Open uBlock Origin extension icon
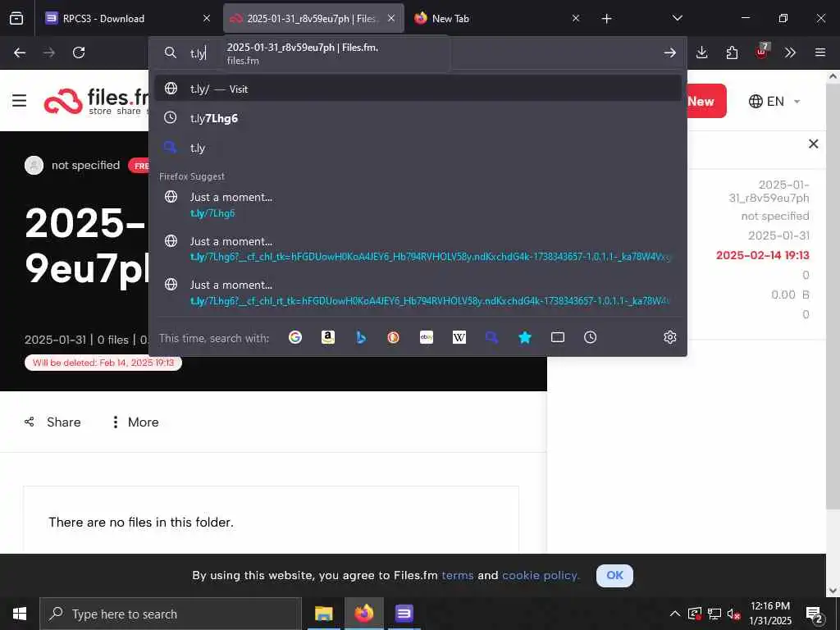This screenshot has width=840, height=630. (x=762, y=52)
